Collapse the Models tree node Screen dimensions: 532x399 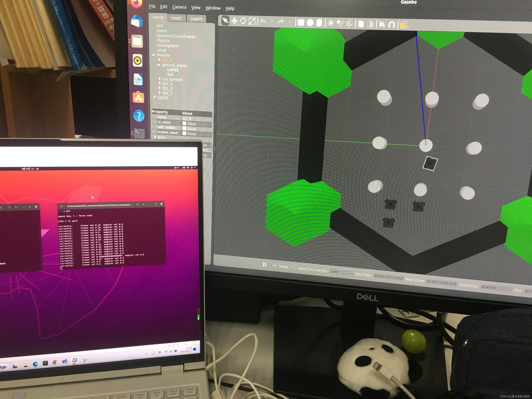point(153,55)
